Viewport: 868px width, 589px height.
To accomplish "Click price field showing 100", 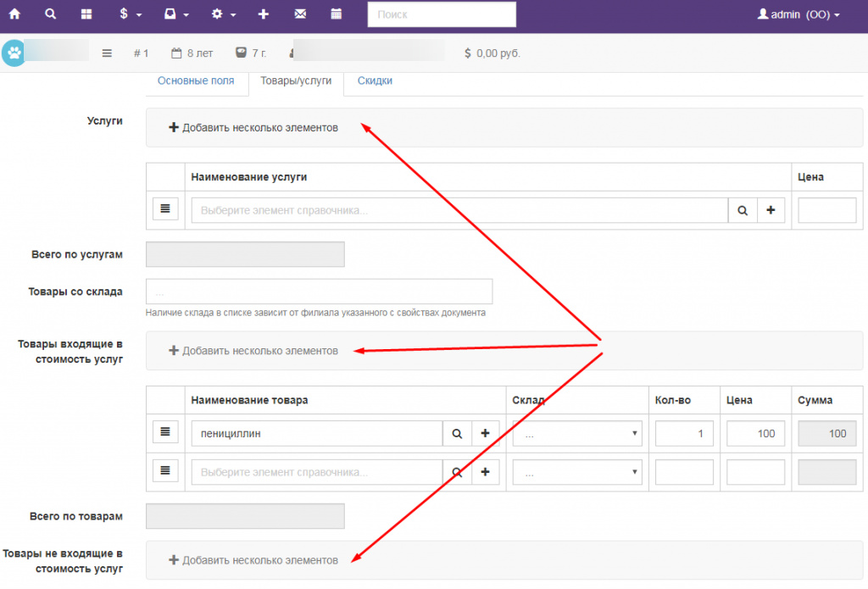I will (755, 433).
